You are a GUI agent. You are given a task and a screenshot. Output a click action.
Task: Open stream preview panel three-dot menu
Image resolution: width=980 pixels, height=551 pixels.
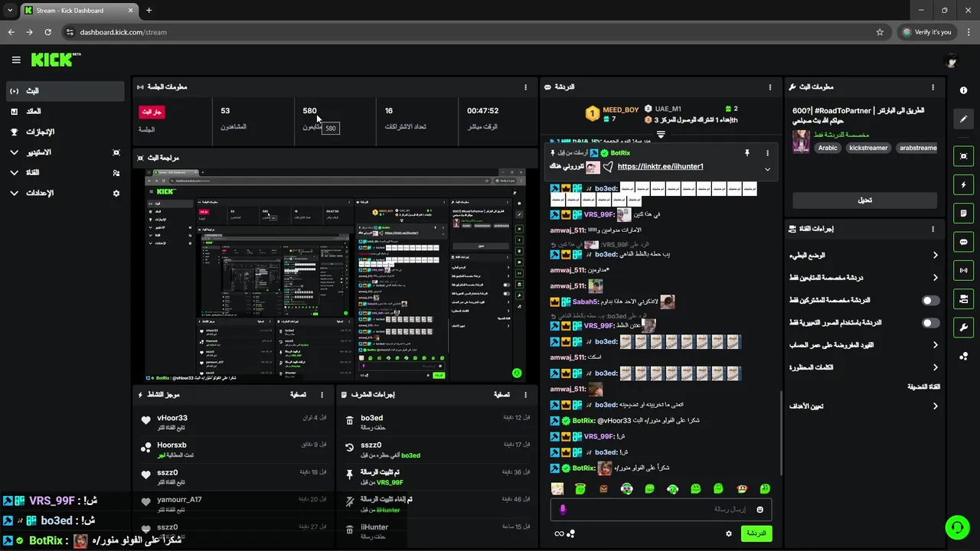click(x=525, y=158)
